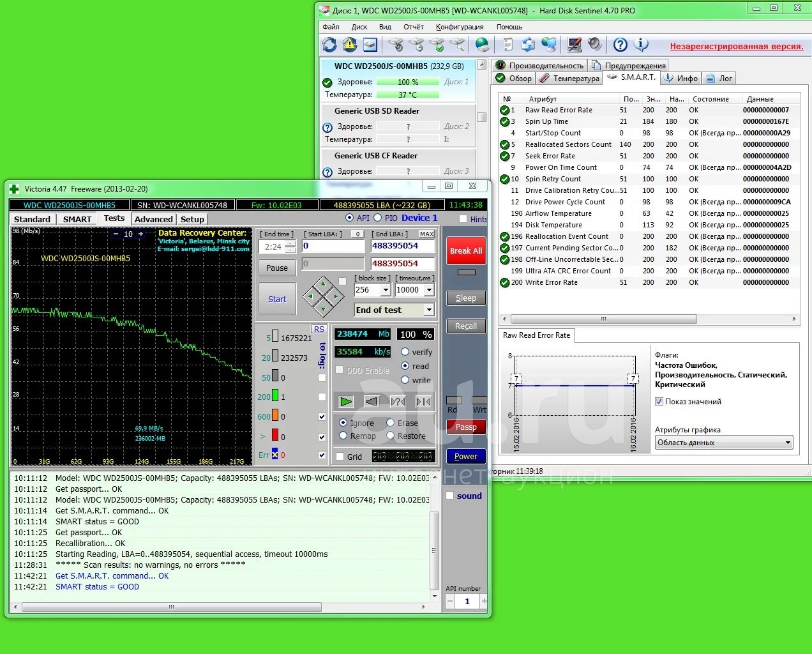Click the health 100% bar for WDC disk
Image resolution: width=812 pixels, height=654 pixels.
(x=407, y=82)
